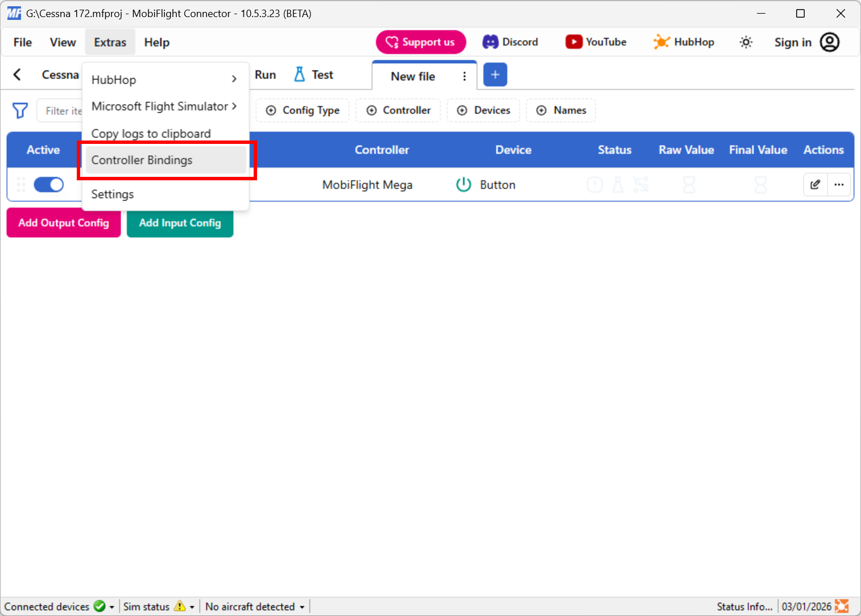Image resolution: width=861 pixels, height=616 pixels.
Task: Click the Discord icon in the top bar
Action: tap(490, 42)
